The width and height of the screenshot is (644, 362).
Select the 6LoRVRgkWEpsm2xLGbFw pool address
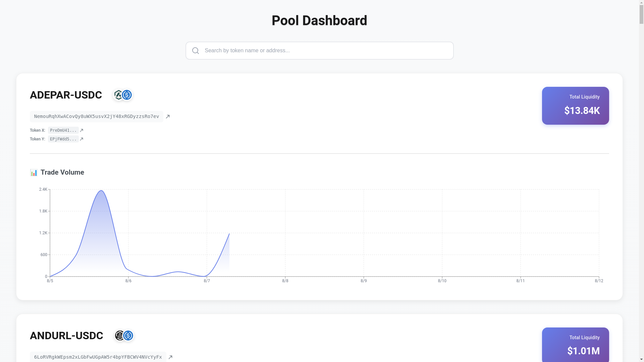click(98, 357)
